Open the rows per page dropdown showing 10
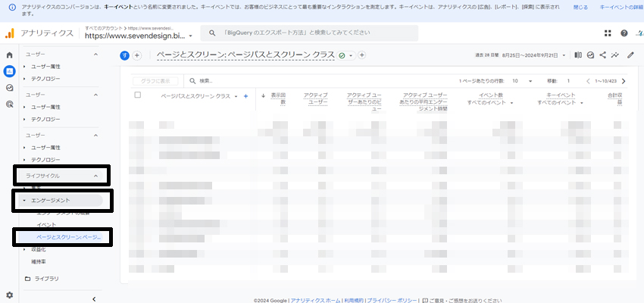The height and width of the screenshot is (303, 644). point(522,81)
